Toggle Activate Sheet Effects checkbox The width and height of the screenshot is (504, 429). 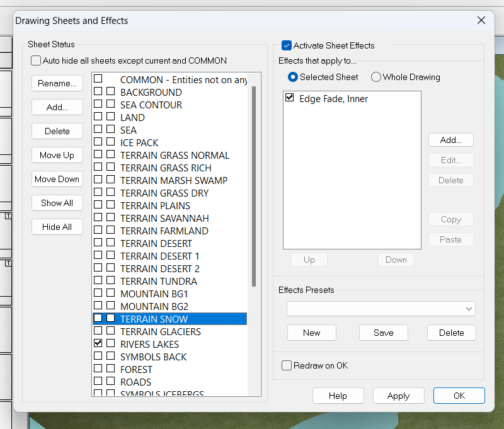(x=287, y=45)
